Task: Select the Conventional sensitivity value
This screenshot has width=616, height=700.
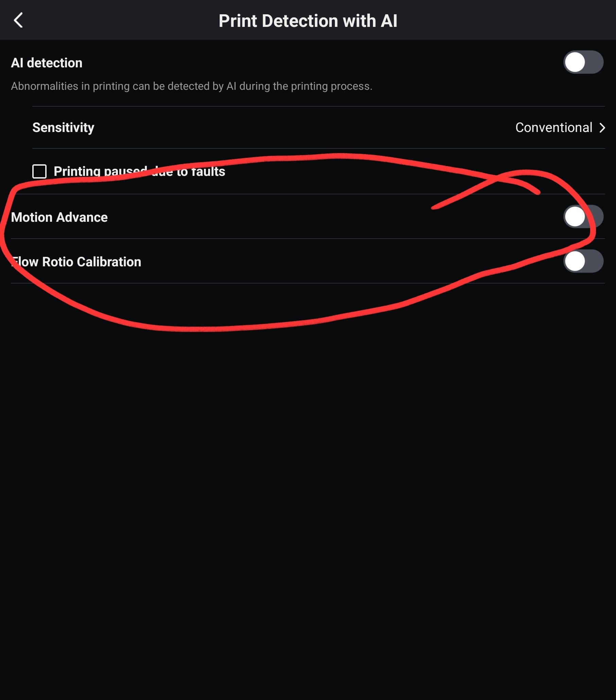Action: coord(554,128)
